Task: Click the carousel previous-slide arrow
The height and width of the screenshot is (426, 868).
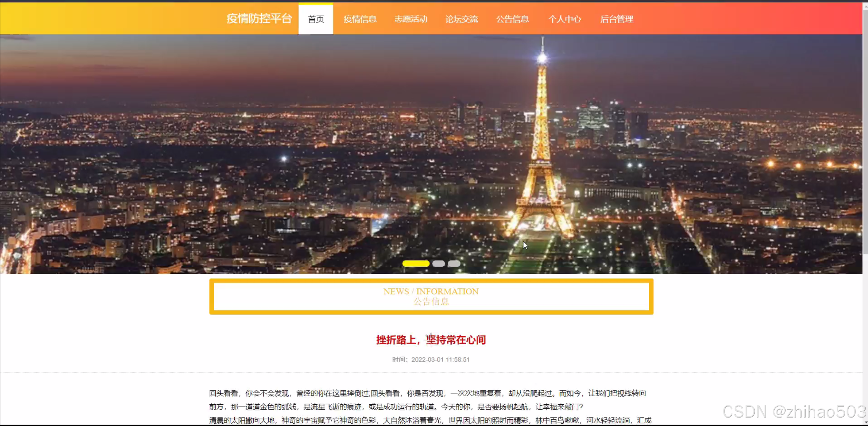Action: [x=13, y=149]
